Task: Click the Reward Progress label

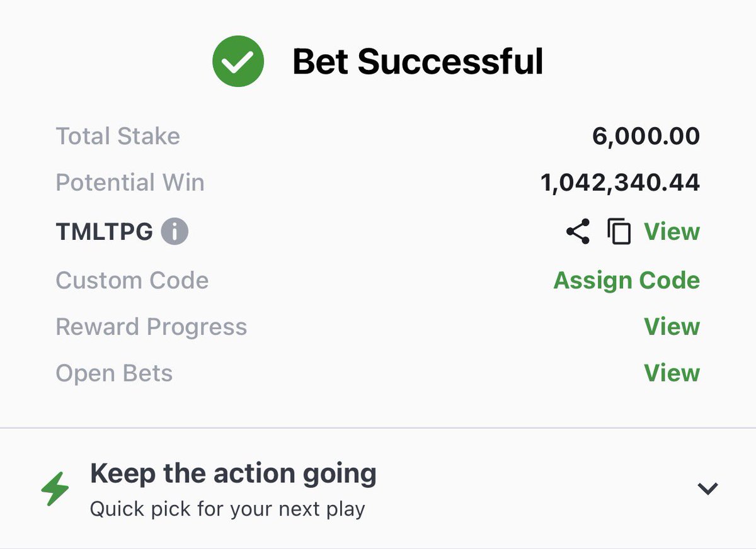Action: pyautogui.click(x=151, y=327)
